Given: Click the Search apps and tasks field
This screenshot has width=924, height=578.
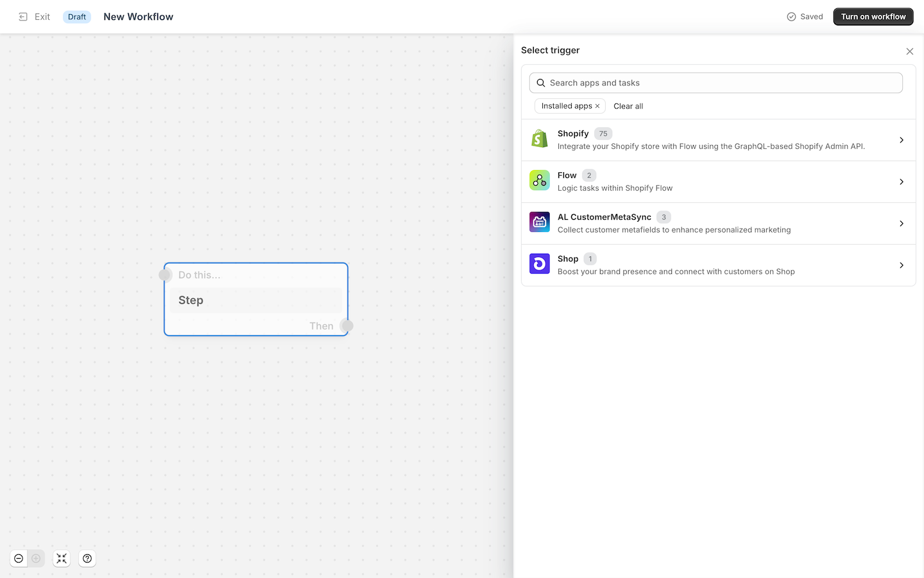Looking at the screenshot, I should pos(715,83).
